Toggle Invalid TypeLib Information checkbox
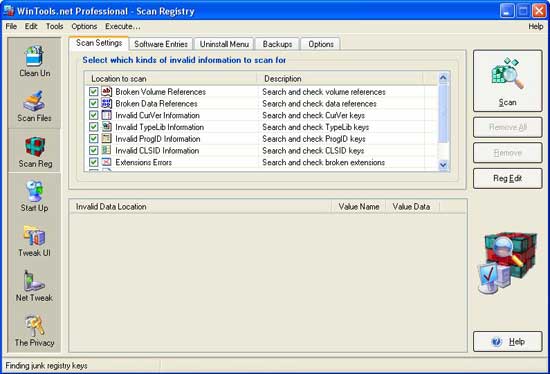The height and width of the screenshot is (374, 550). (93, 127)
